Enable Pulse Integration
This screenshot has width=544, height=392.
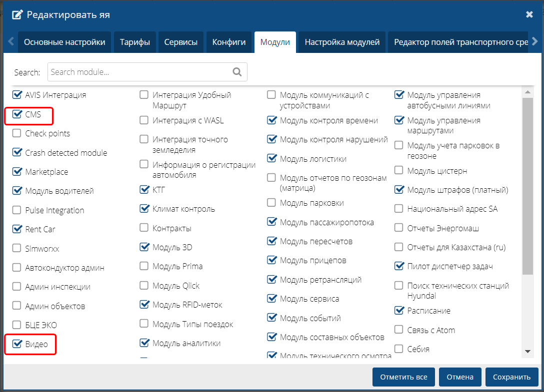pyautogui.click(x=16, y=210)
